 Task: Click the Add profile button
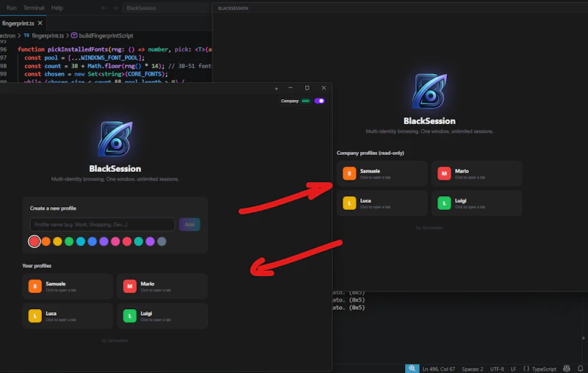[190, 225]
